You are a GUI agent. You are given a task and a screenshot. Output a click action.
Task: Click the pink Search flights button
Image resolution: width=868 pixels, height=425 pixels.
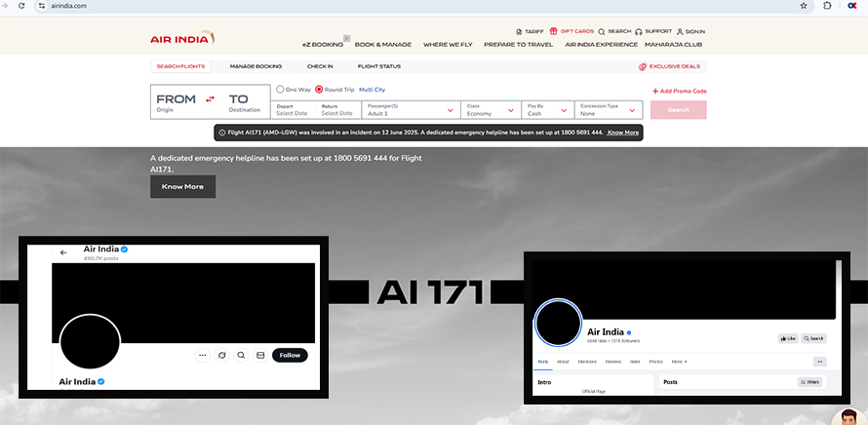[678, 109]
